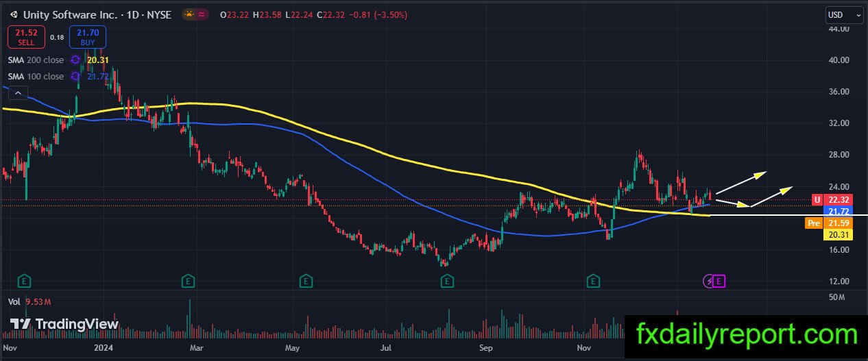Open the TradingView logo link
Viewport: 868px width, 361px height.
click(64, 324)
